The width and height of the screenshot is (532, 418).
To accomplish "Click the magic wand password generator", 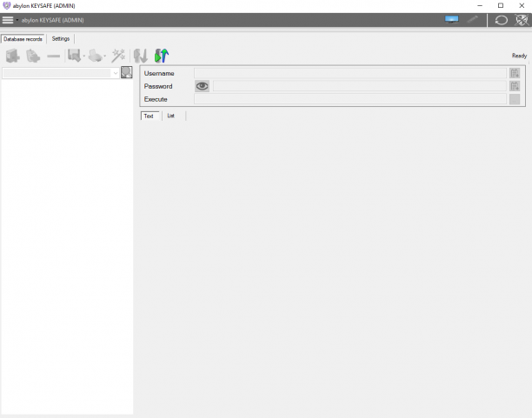I will [119, 56].
